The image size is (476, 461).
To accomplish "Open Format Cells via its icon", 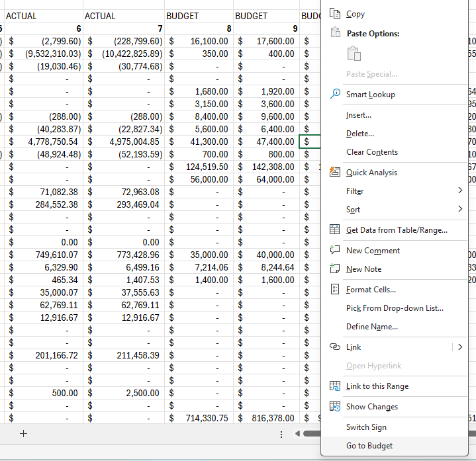I will point(335,290).
